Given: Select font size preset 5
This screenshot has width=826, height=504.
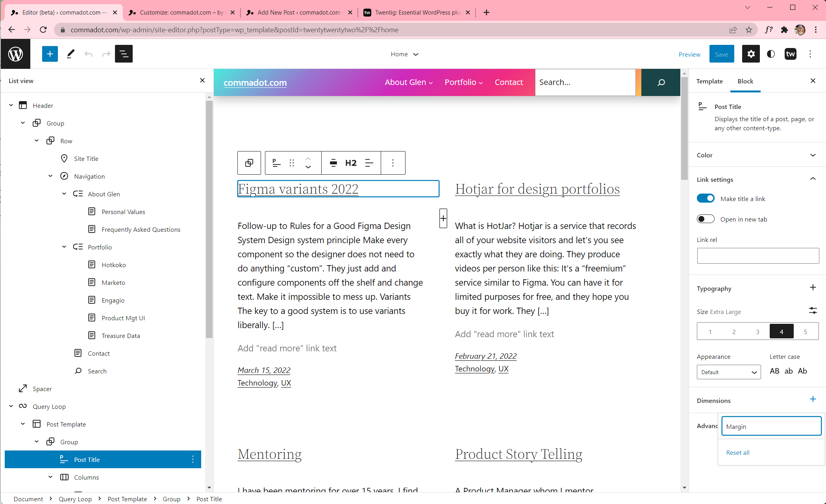Looking at the screenshot, I should coord(805,331).
